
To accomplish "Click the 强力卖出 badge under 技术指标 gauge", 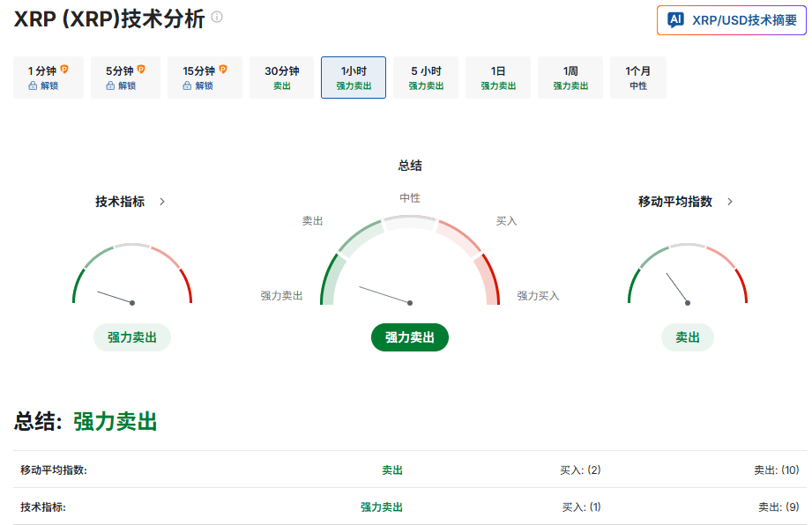I will point(132,337).
